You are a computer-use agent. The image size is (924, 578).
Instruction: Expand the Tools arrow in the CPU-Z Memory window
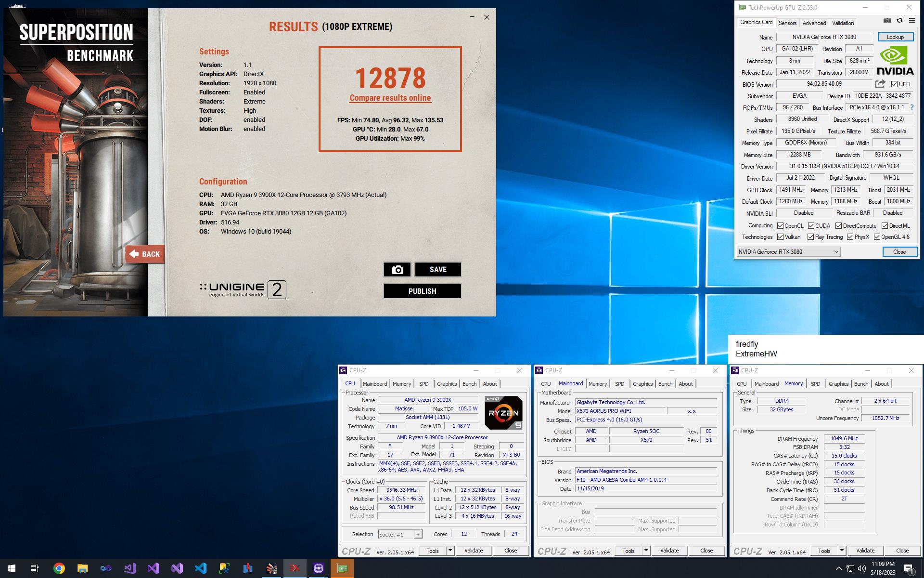(x=842, y=551)
